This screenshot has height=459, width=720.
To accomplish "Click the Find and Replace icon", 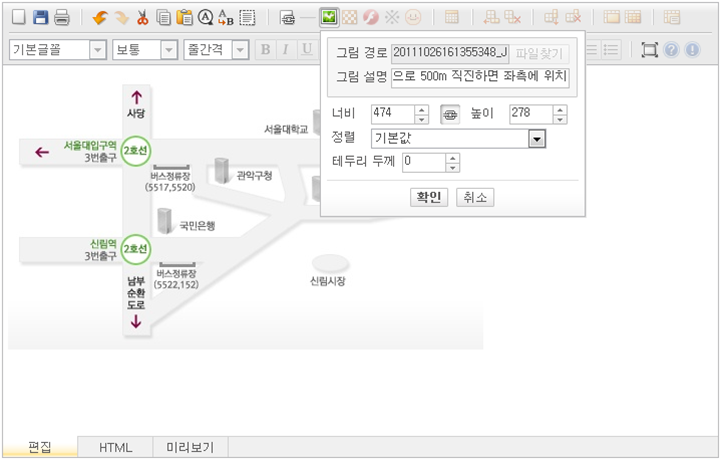I will [x=226, y=17].
